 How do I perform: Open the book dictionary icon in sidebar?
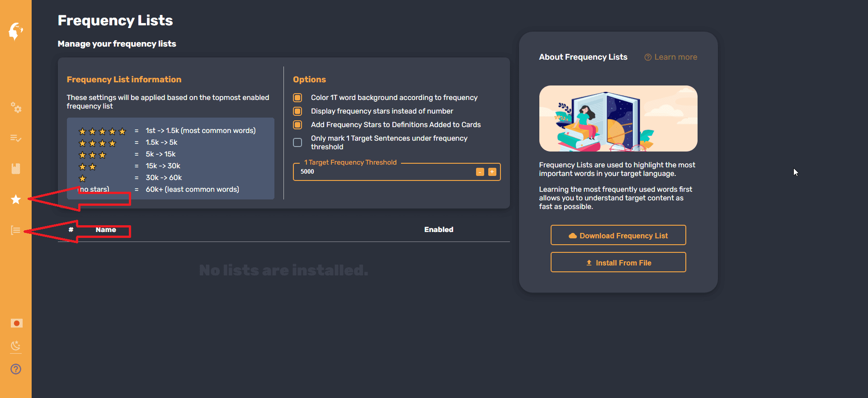coord(16,169)
